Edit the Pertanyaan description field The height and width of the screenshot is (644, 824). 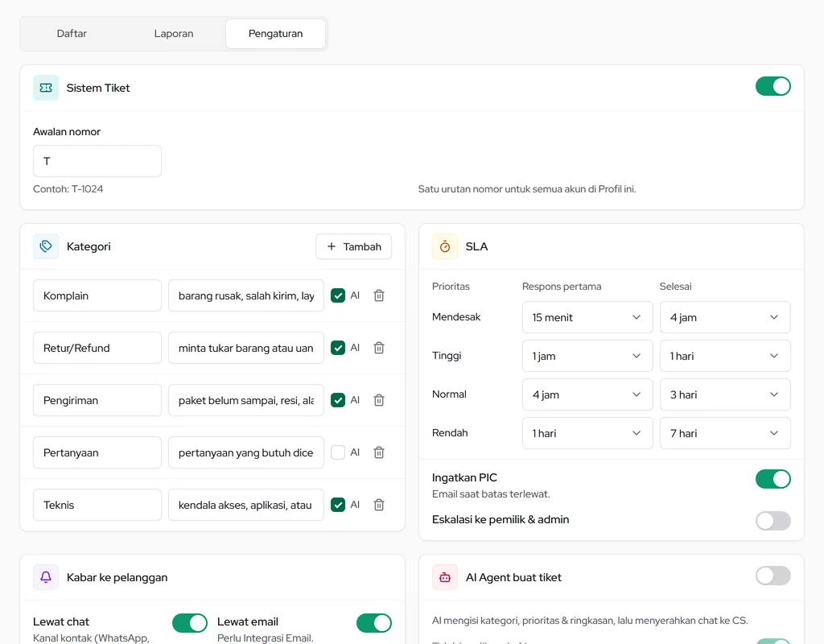(246, 452)
